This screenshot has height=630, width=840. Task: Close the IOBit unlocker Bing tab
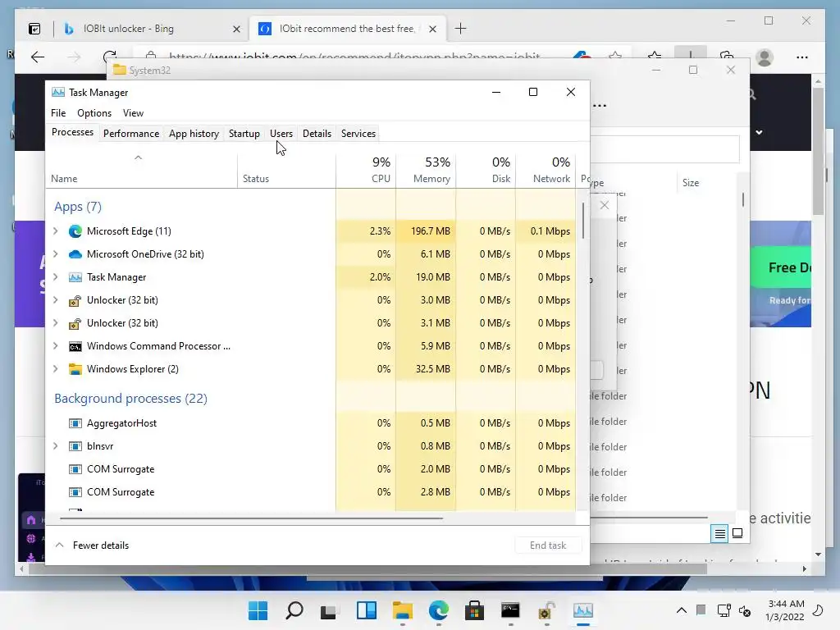tap(236, 29)
